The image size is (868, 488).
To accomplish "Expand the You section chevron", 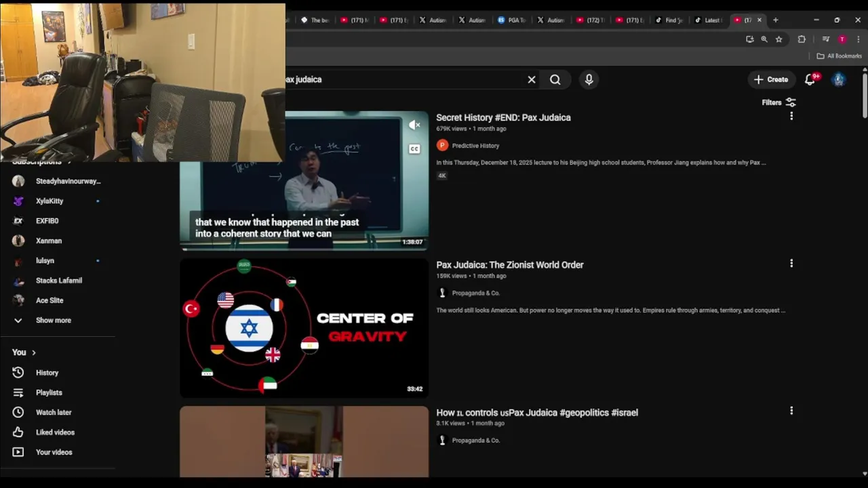I will point(33,352).
